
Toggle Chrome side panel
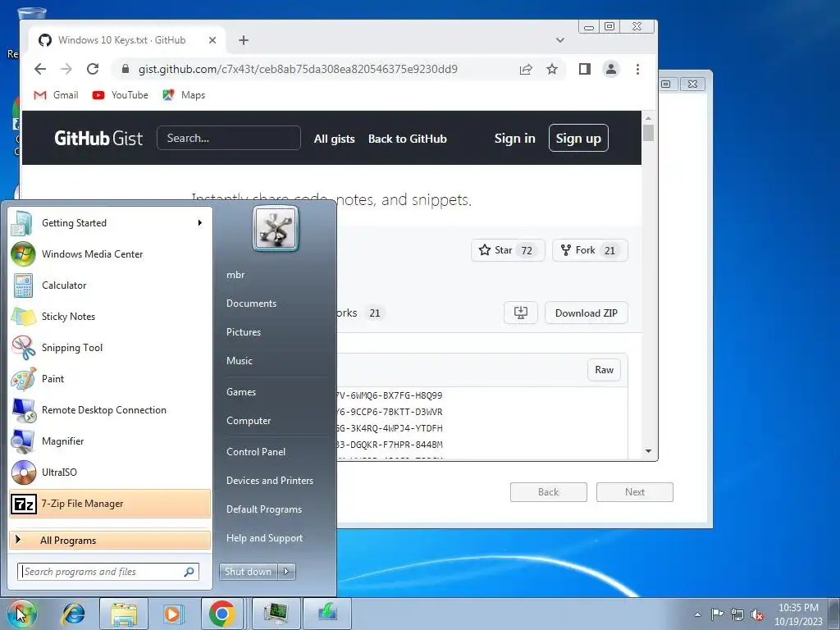pyautogui.click(x=584, y=69)
